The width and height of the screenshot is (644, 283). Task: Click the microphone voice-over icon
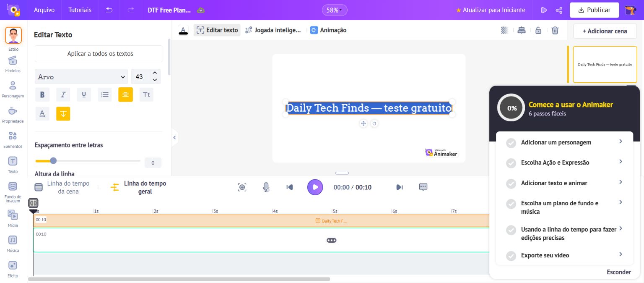pyautogui.click(x=266, y=187)
